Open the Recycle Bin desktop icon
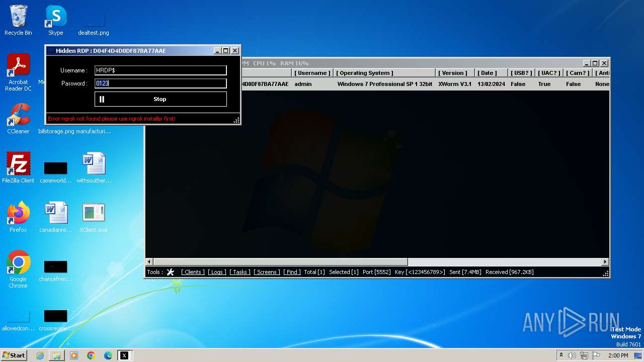Screen dimensions: 644x362 (x=18, y=20)
